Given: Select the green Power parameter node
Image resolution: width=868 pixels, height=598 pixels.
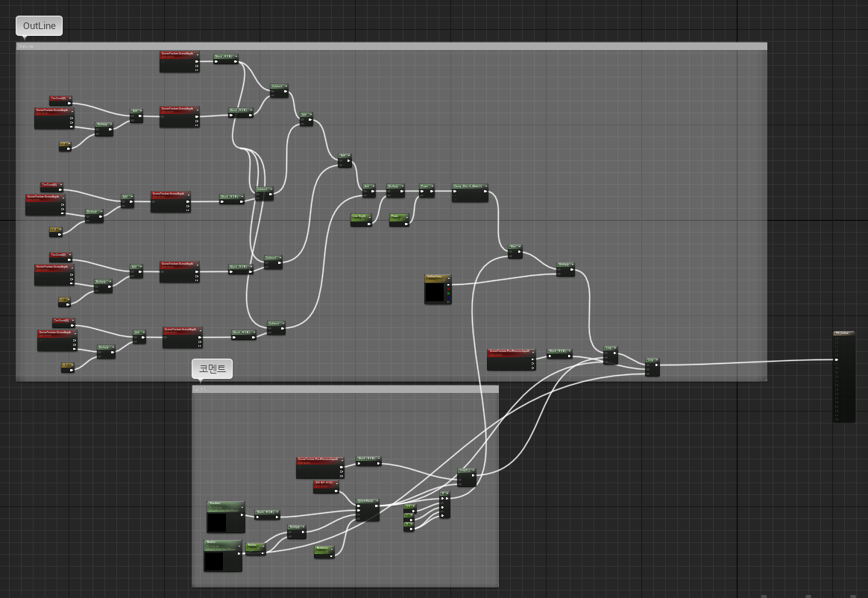Looking at the screenshot, I should click(x=399, y=219).
